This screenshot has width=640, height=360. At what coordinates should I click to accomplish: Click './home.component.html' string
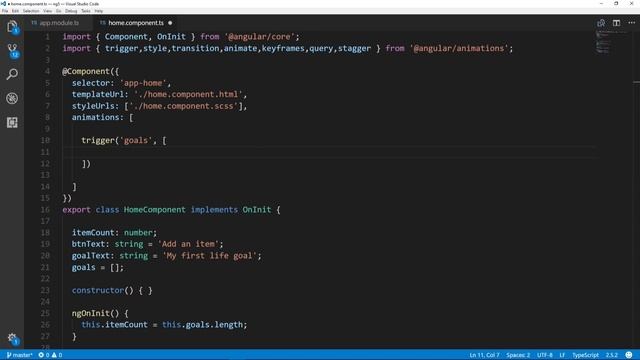click(188, 94)
